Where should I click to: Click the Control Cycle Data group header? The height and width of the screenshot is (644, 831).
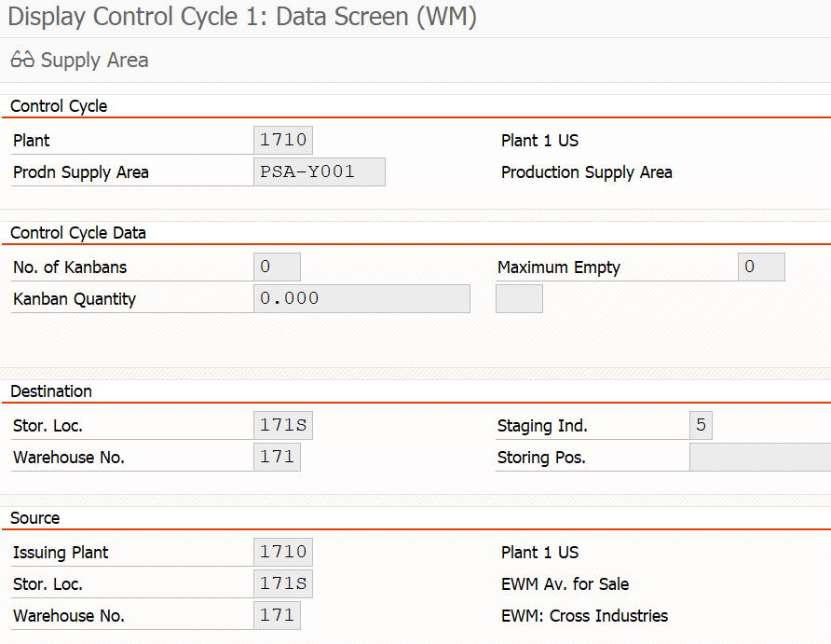pos(78,233)
